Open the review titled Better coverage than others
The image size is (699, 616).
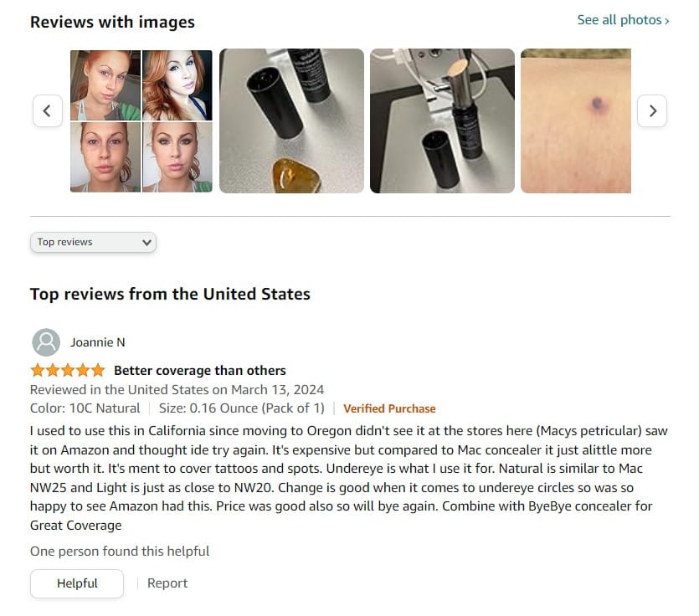tap(200, 371)
